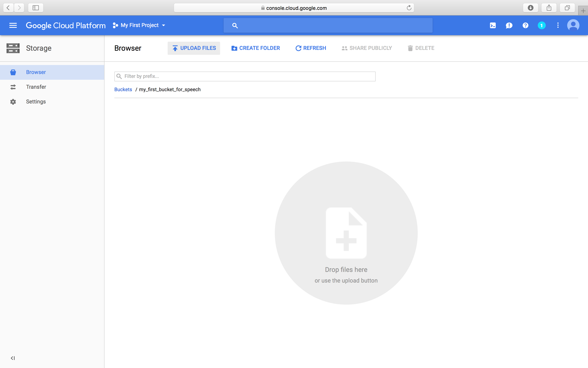
Task: Click the search magnifier icon
Action: click(x=235, y=25)
